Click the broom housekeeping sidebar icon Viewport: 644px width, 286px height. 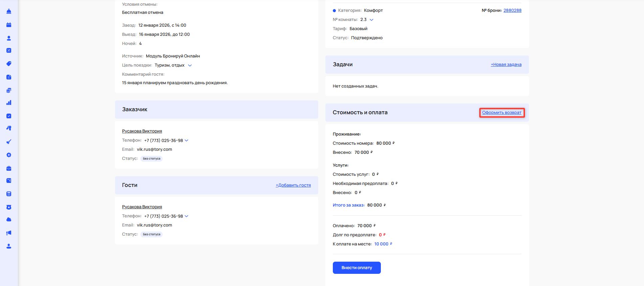(x=9, y=142)
